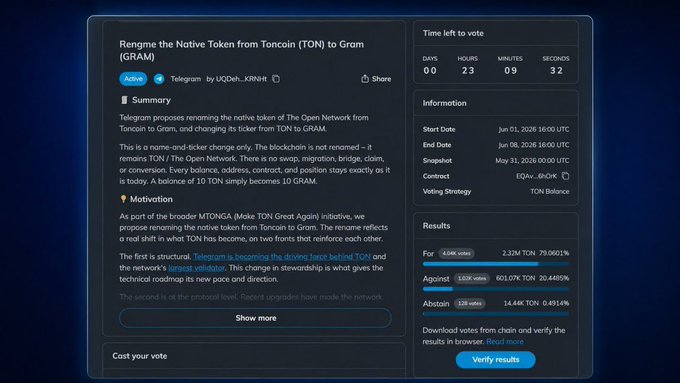Image resolution: width=680 pixels, height=383 pixels.
Task: Click the Active status badge
Action: (133, 79)
